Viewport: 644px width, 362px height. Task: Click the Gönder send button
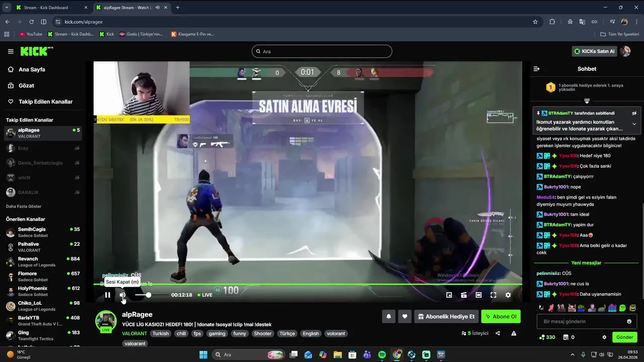(x=625, y=337)
